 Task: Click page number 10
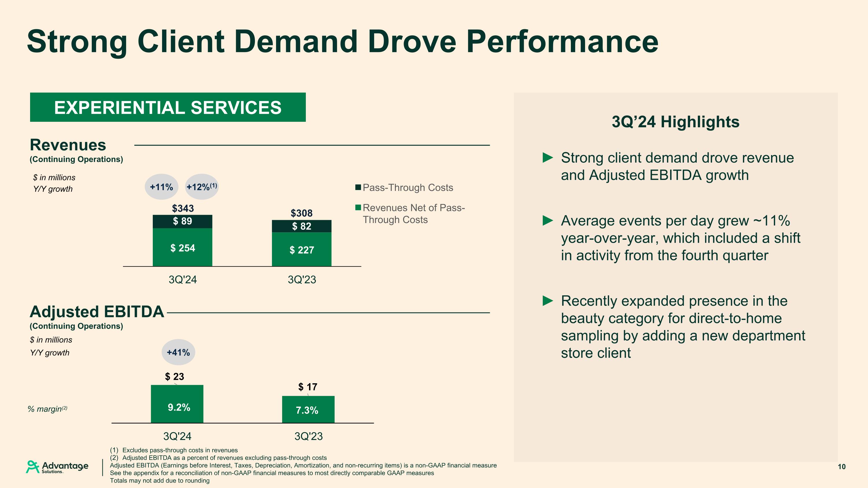pos(841,467)
